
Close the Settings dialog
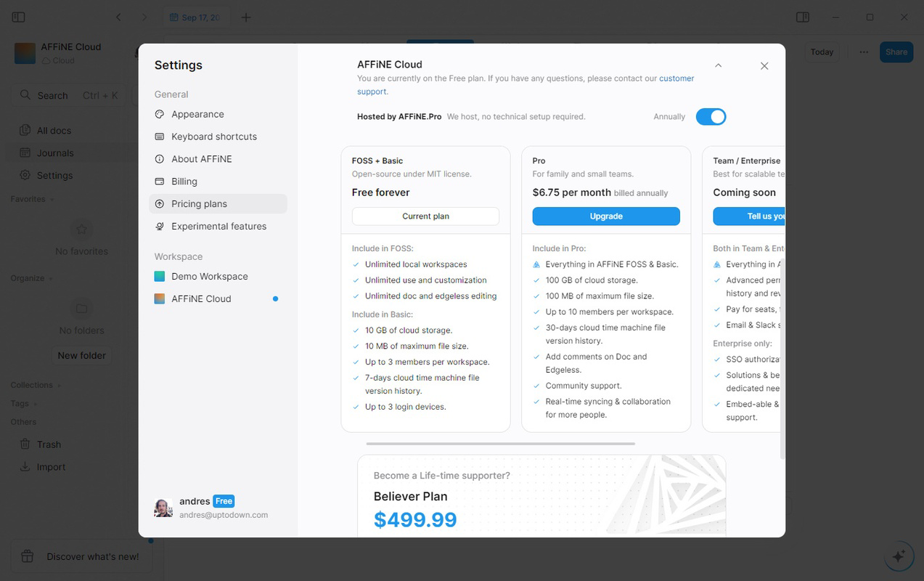tap(764, 66)
